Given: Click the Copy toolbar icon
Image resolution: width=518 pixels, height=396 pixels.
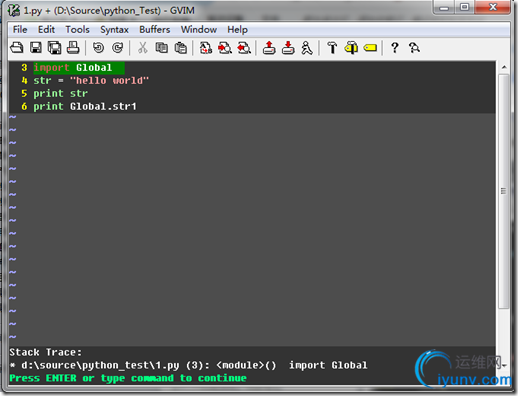Looking at the screenshot, I should 162,48.
